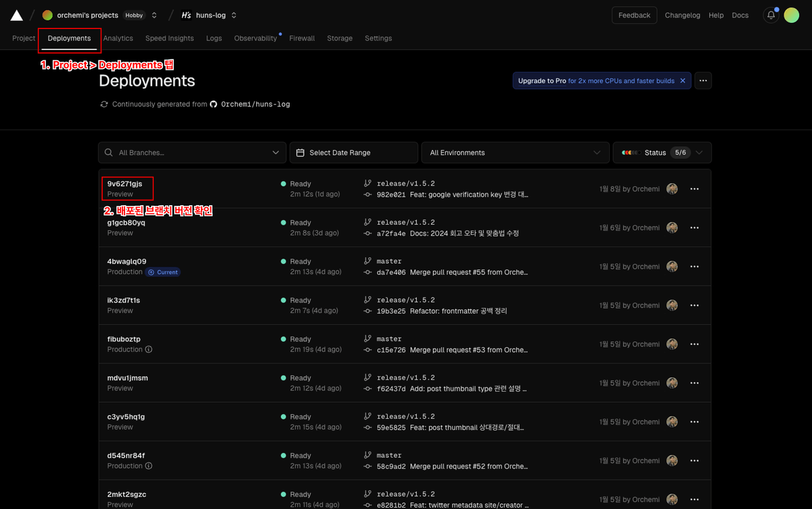The image size is (812, 509).
Task: Click the Vercel triangle logo
Action: 17,14
